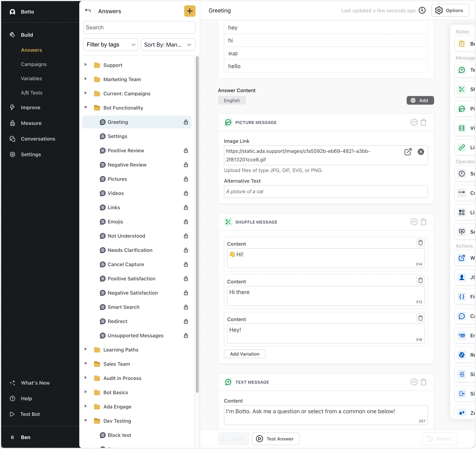The height and width of the screenshot is (449, 476).
Task: Toggle lock on Positive Review answer
Action: (186, 150)
